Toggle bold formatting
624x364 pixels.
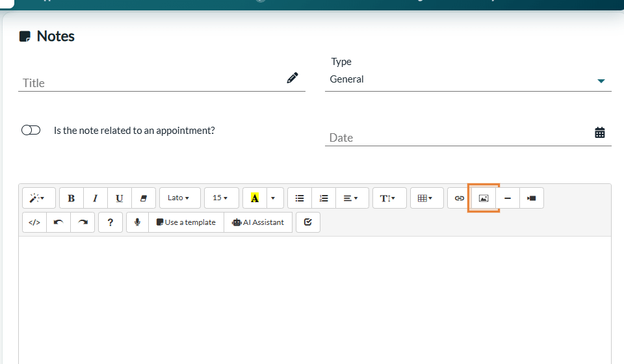[x=71, y=198]
